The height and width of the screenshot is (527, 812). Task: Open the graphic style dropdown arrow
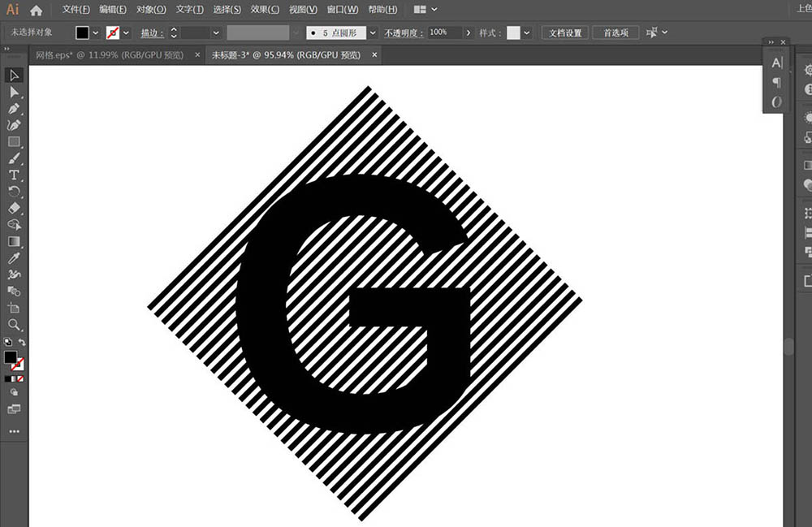tap(527, 32)
